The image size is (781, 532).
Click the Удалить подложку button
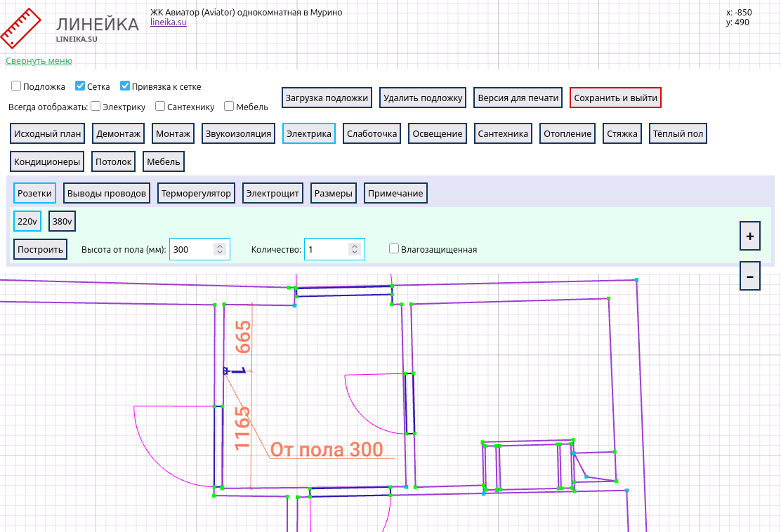pyautogui.click(x=423, y=98)
